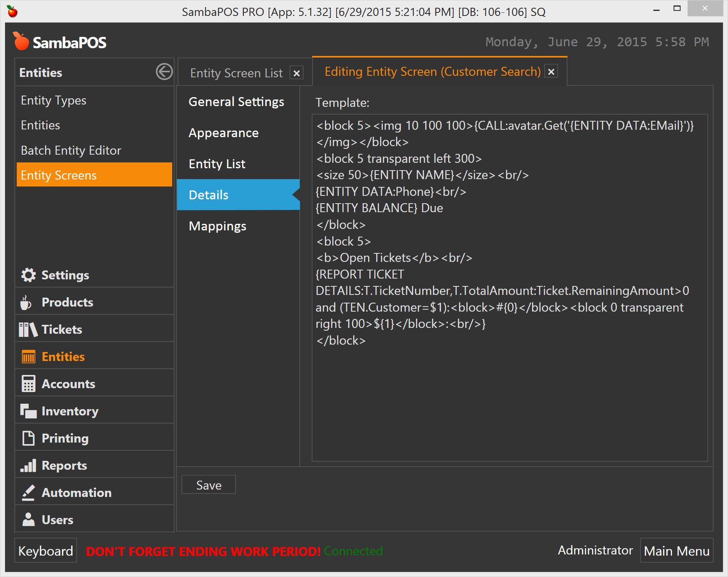Image resolution: width=728 pixels, height=577 pixels.
Task: Close the Editing Entity Screen tab
Action: 551,71
